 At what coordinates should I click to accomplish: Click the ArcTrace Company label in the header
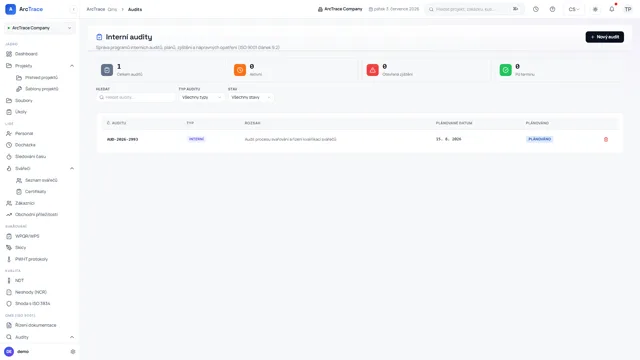pos(340,9)
